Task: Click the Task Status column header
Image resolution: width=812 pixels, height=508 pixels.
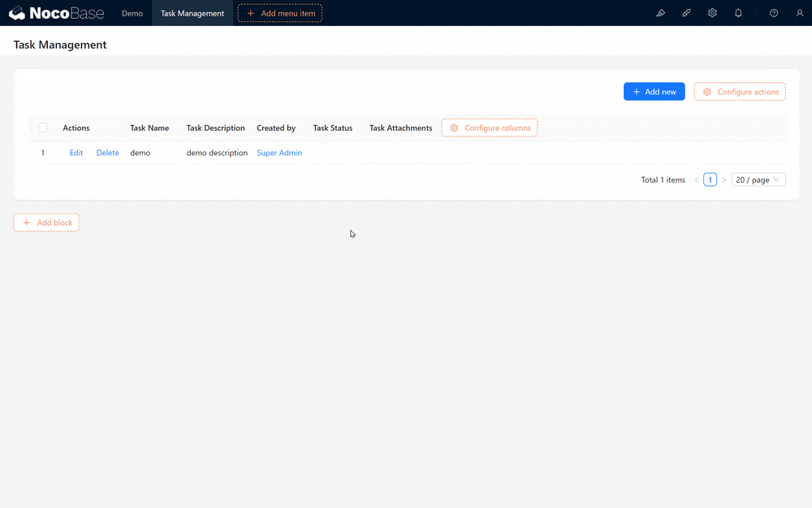Action: (x=332, y=128)
